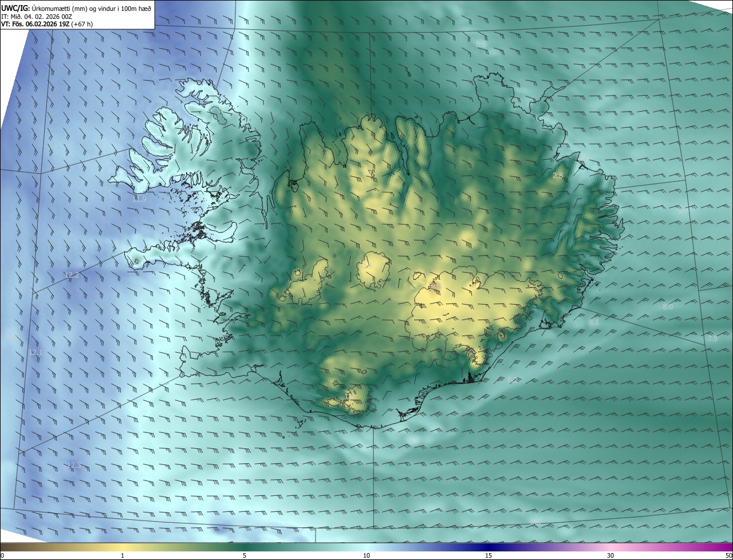Click the colorbar tick label '1'
Screen dimensions: 733x560
[123, 555]
